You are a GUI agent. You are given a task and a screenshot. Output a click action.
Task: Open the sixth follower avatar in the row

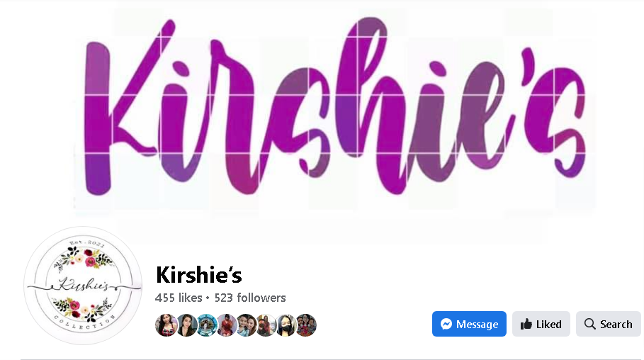point(266,325)
